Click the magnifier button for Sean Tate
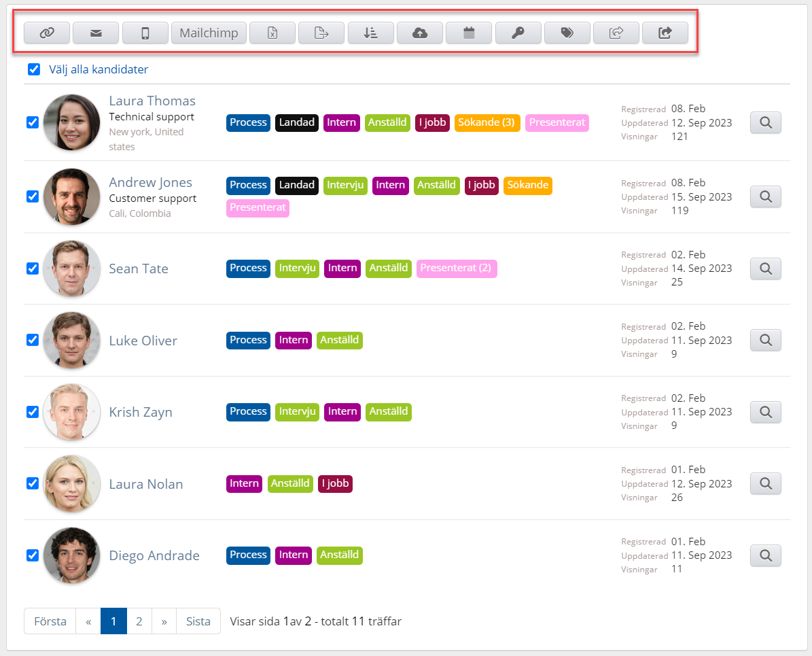The height and width of the screenshot is (656, 812). tap(765, 269)
